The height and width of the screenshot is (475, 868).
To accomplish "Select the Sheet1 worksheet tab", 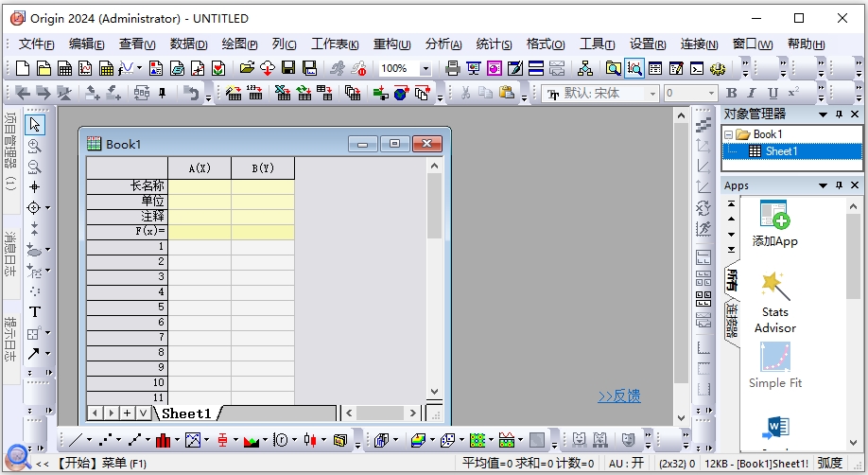I will 186,413.
